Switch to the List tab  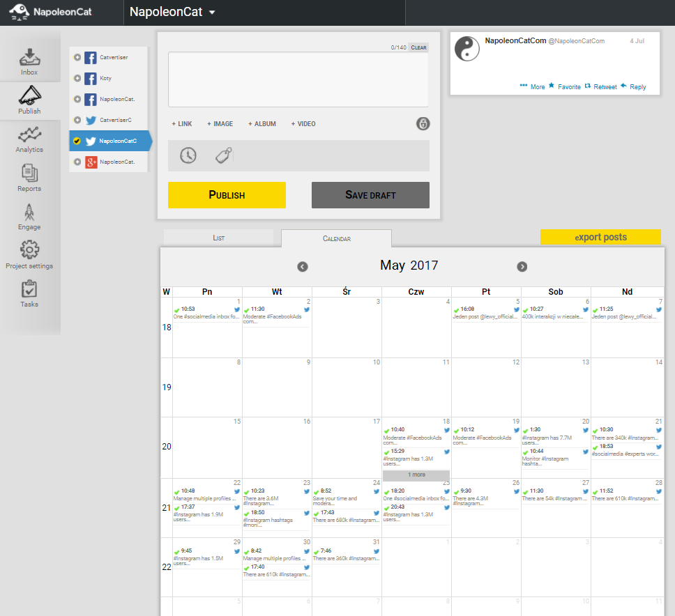[219, 238]
